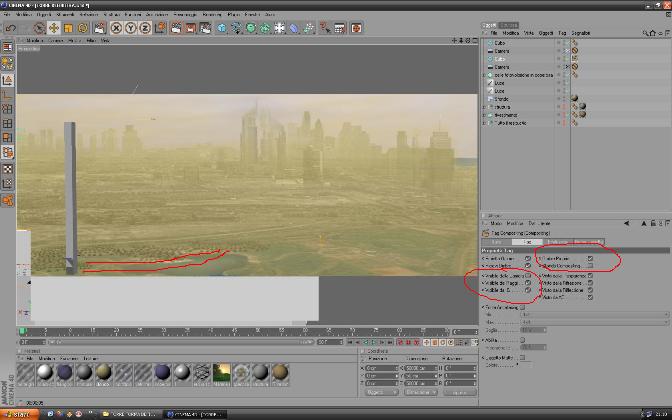Toggle the receive shadows checkbox
This screenshot has width=672, height=420.
[x=528, y=266]
